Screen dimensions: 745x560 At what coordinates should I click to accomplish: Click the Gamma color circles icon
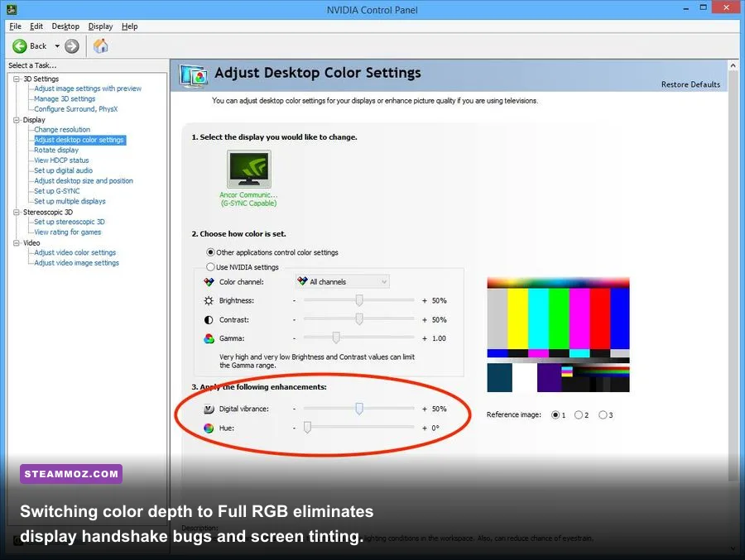(x=209, y=338)
